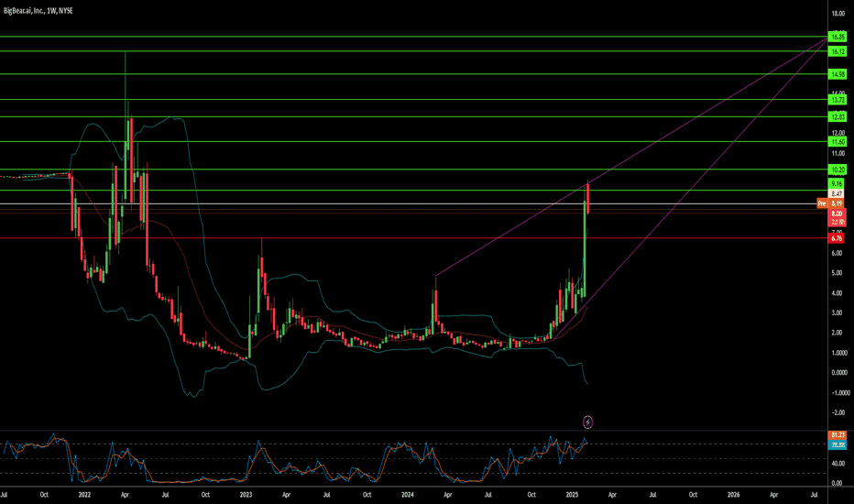Select the 11.60 green price label

click(x=838, y=142)
